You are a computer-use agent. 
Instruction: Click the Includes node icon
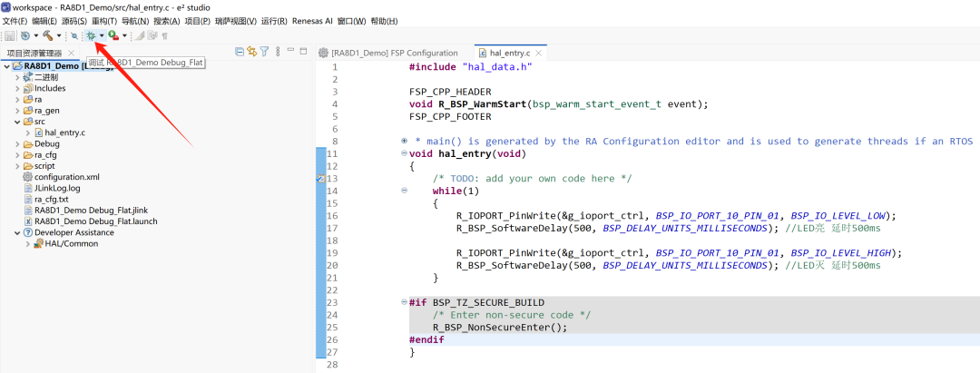[27, 88]
